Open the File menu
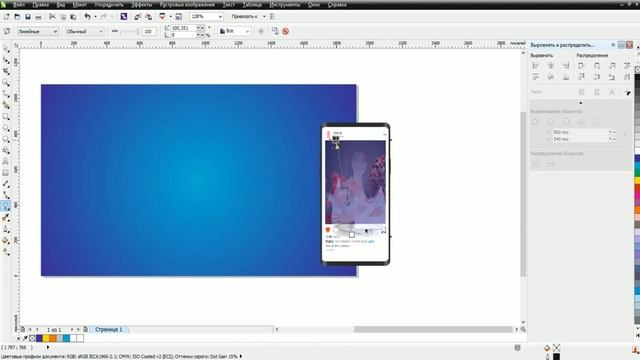This screenshot has height=360, width=640. tap(19, 5)
